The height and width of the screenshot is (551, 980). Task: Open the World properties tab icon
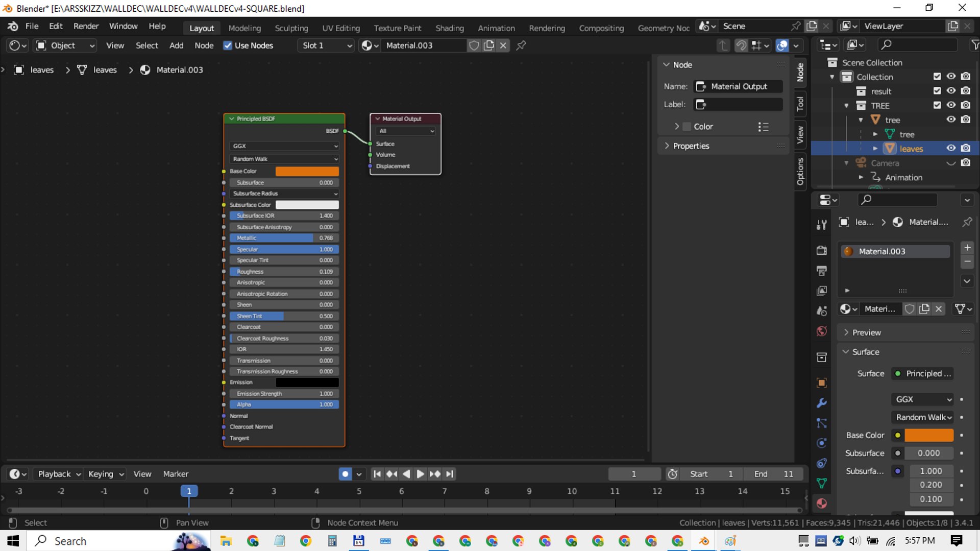click(821, 331)
